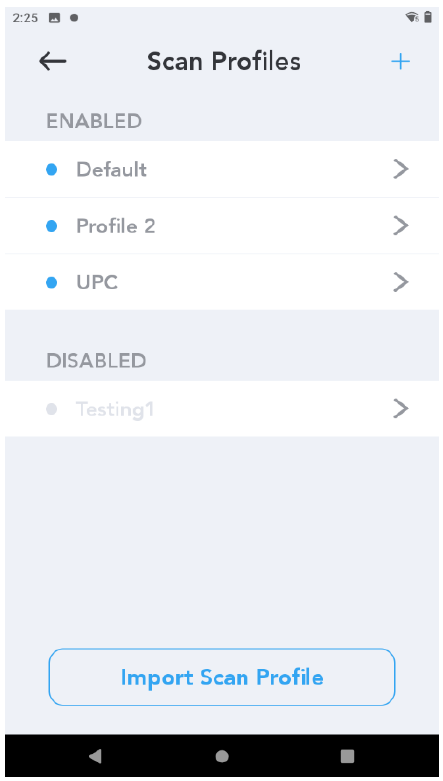The image size is (443, 781).
Task: Tap the battery status icon
Action: click(x=428, y=17)
